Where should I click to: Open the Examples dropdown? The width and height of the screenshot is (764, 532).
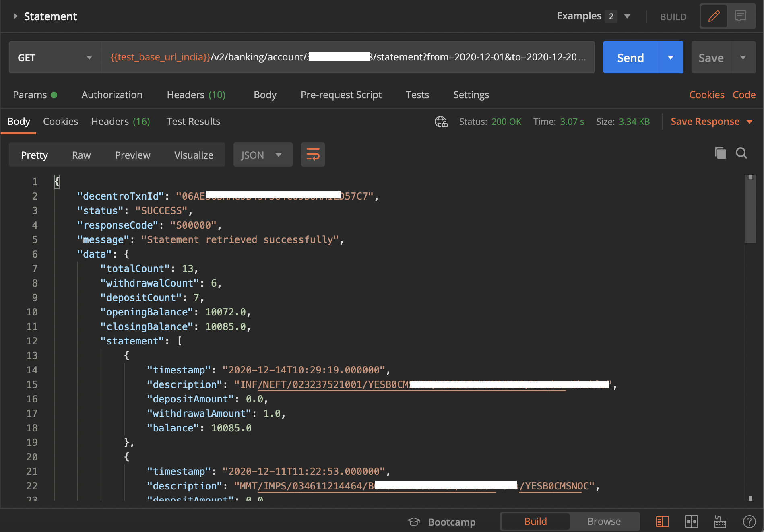[x=627, y=16]
